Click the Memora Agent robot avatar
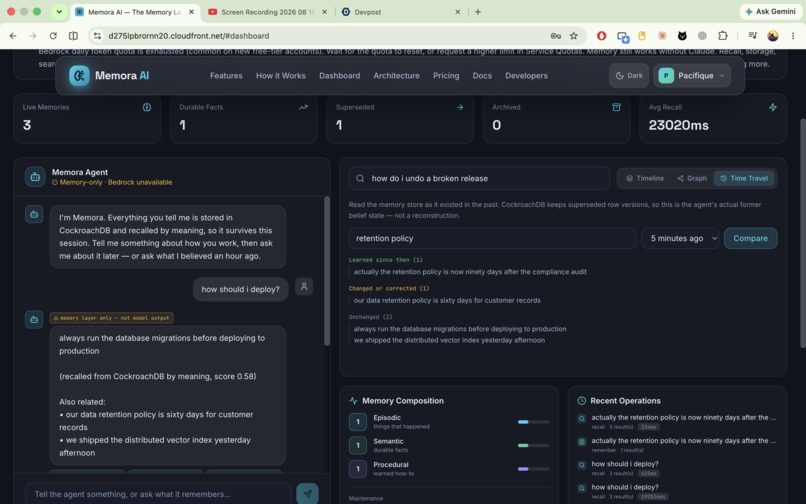 tap(35, 177)
